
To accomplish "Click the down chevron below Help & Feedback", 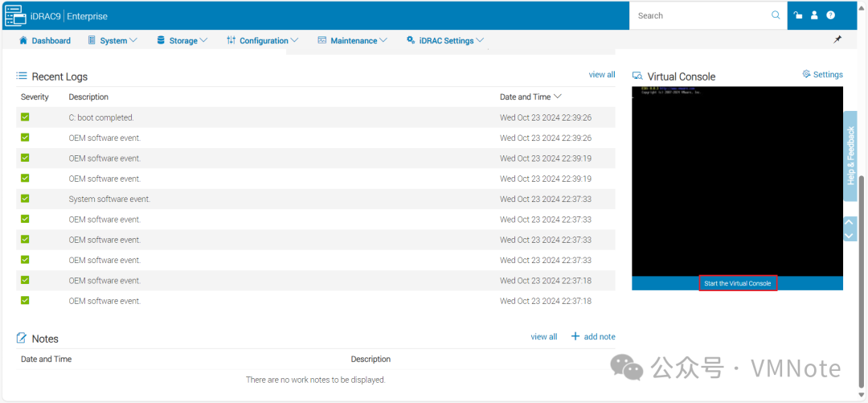I will (x=850, y=235).
